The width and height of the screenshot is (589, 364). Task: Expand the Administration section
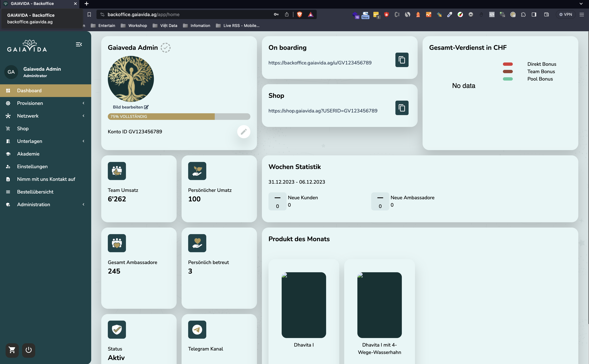[x=83, y=204]
